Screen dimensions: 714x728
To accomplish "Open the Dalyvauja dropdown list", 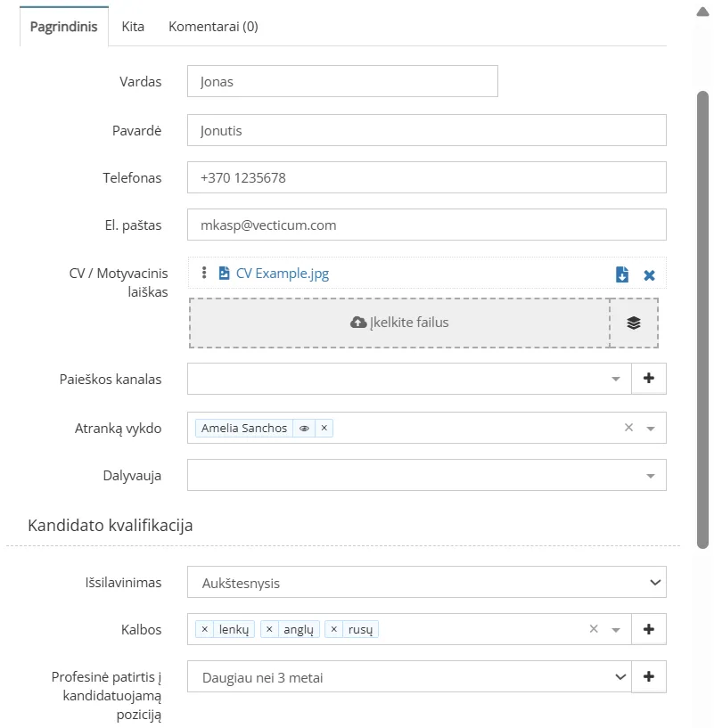I will [650, 476].
